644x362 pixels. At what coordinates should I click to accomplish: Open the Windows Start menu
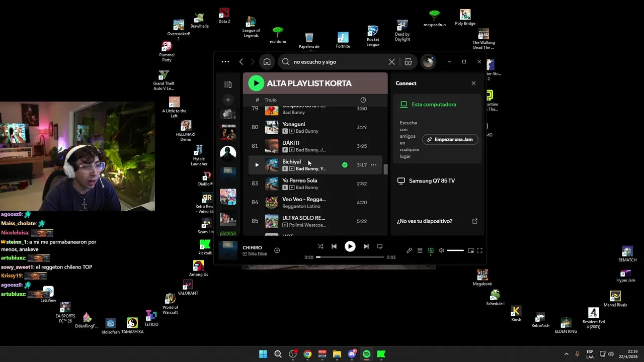(x=263, y=354)
